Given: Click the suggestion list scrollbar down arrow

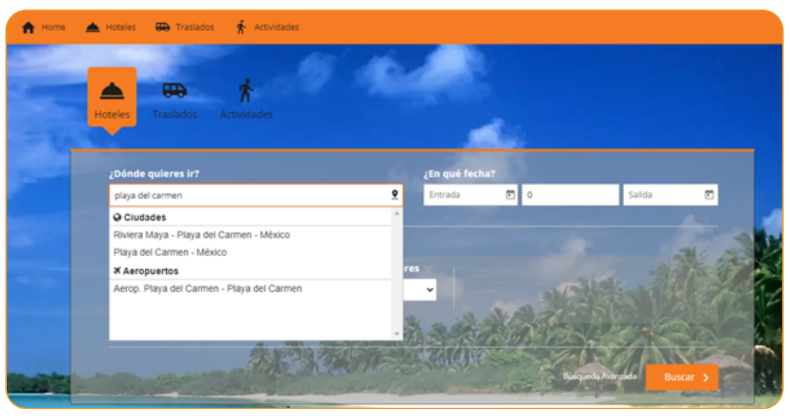Looking at the screenshot, I should [397, 334].
